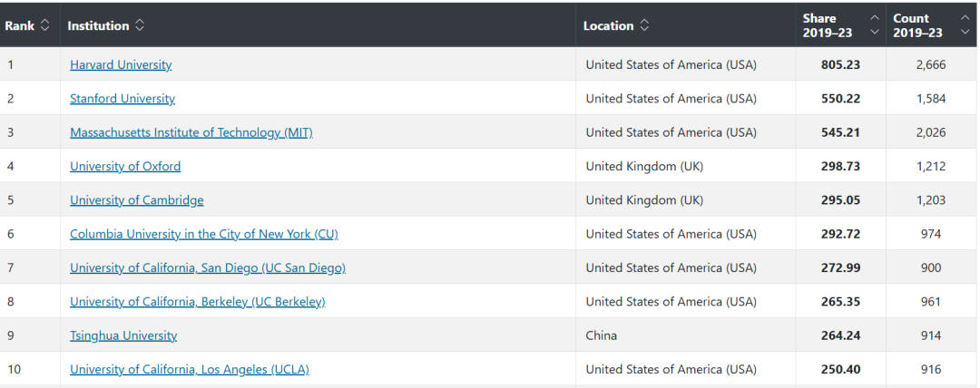980x388 pixels.
Task: Select count value 2,666
Action: click(x=931, y=65)
